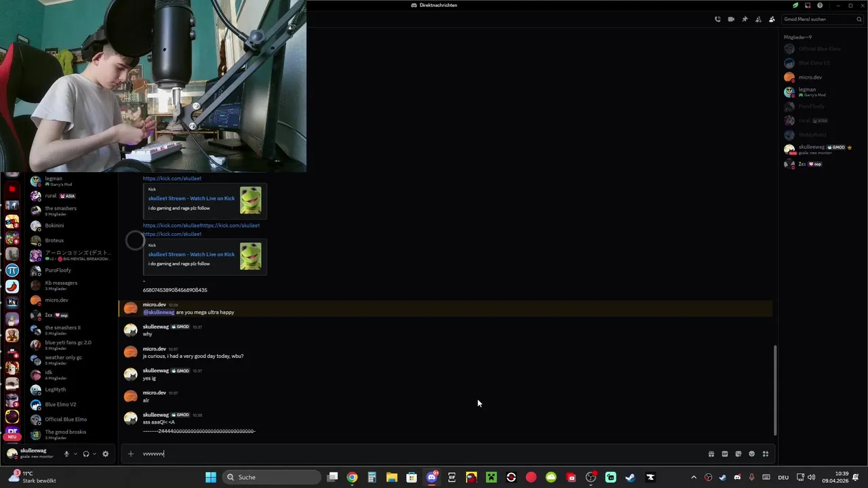
Task: Click the @skulleewag mention in micro.dev's message
Action: click(159, 312)
